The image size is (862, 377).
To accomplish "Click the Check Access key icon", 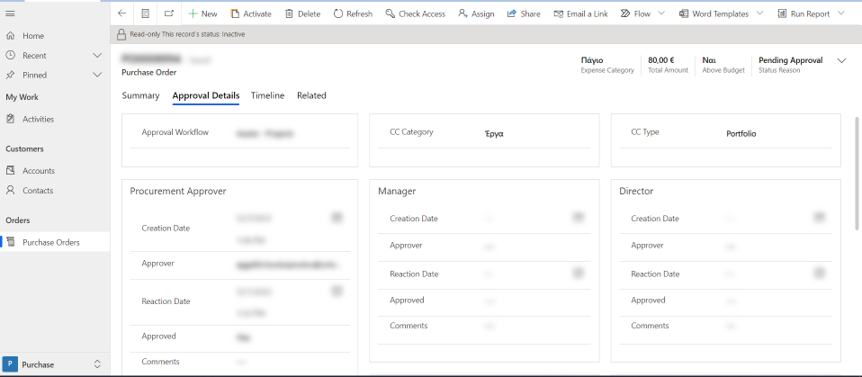I will point(390,14).
